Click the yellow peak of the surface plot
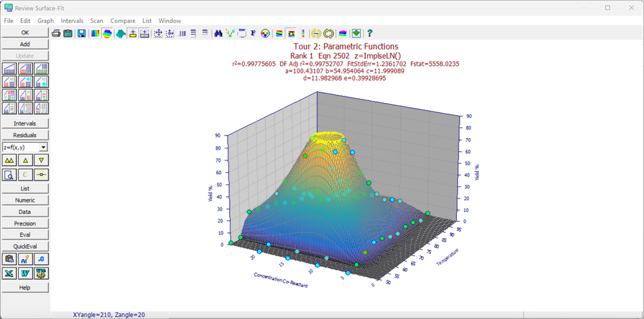The width and height of the screenshot is (644, 319). click(327, 137)
